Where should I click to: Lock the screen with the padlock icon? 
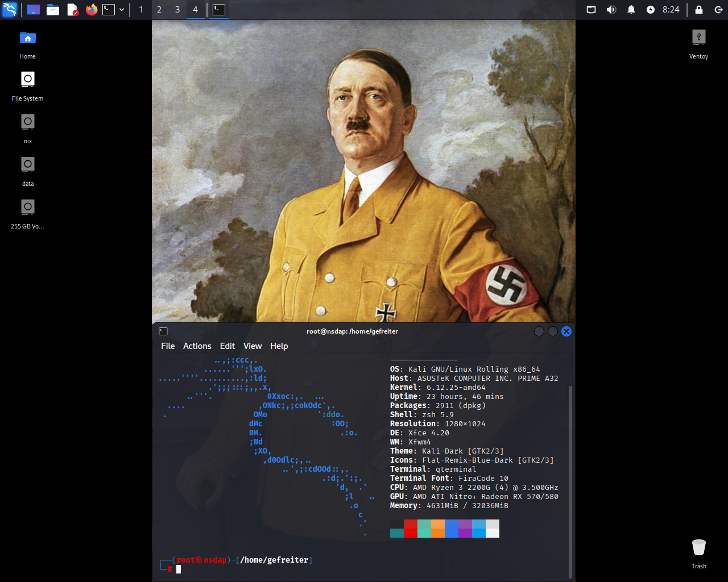[699, 10]
